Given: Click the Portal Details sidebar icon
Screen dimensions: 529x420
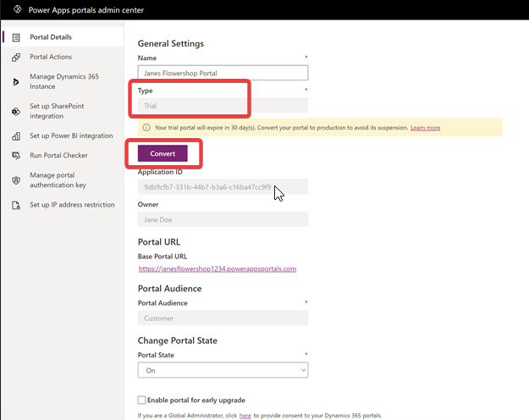Looking at the screenshot, I should [16, 37].
